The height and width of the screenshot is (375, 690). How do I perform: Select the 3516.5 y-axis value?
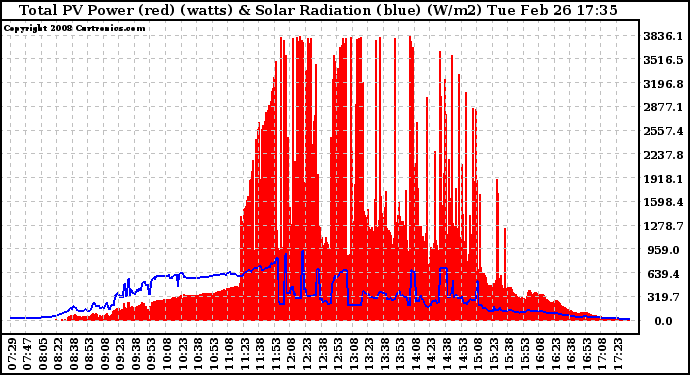click(664, 60)
